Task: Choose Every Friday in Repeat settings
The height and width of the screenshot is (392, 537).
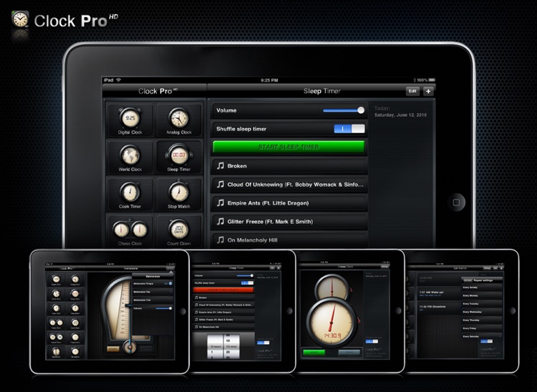Action: click(x=482, y=328)
